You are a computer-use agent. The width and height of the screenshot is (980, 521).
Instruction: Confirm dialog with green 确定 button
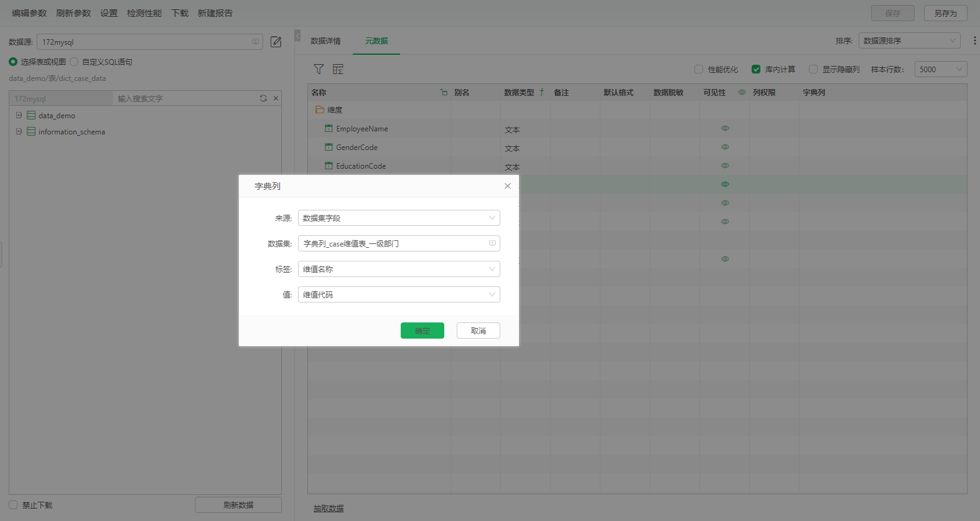tap(422, 331)
